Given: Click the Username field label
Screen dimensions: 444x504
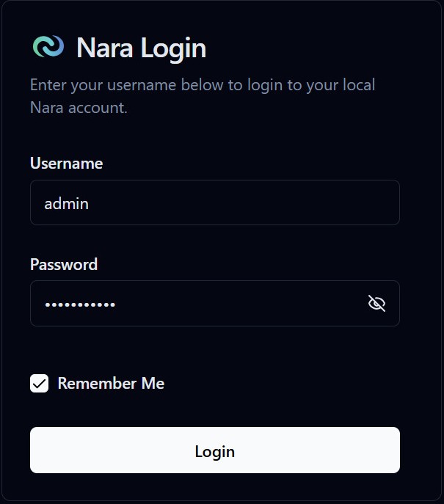Looking at the screenshot, I should pos(66,163).
